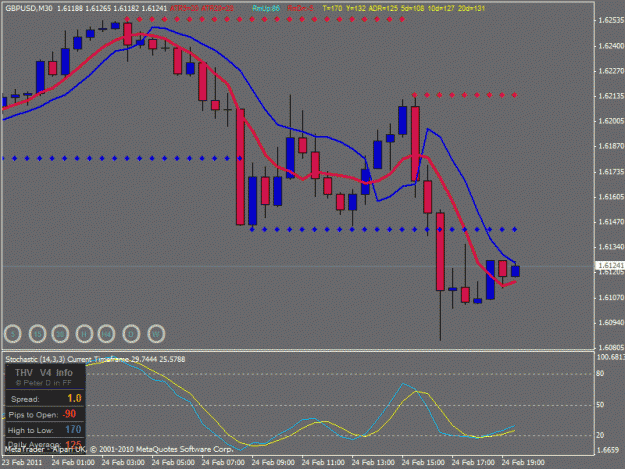
Task: Switch to the 5-minute timeframe circle
Action: point(13,334)
